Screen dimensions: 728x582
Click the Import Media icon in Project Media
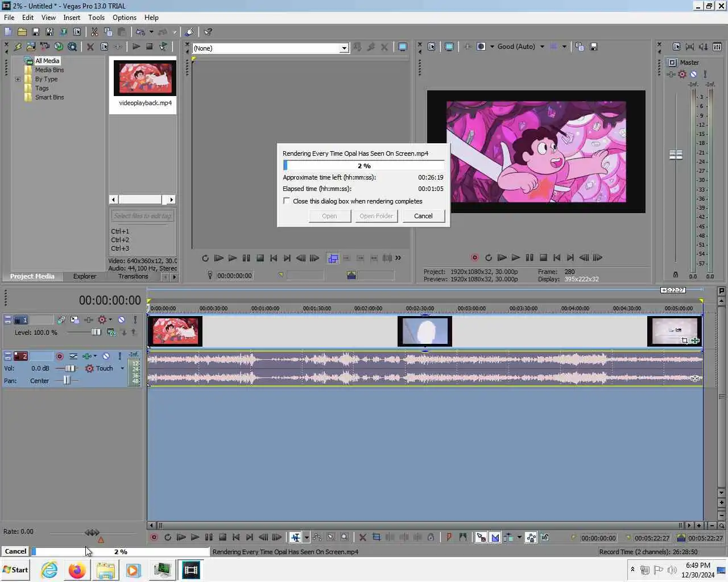click(x=31, y=47)
